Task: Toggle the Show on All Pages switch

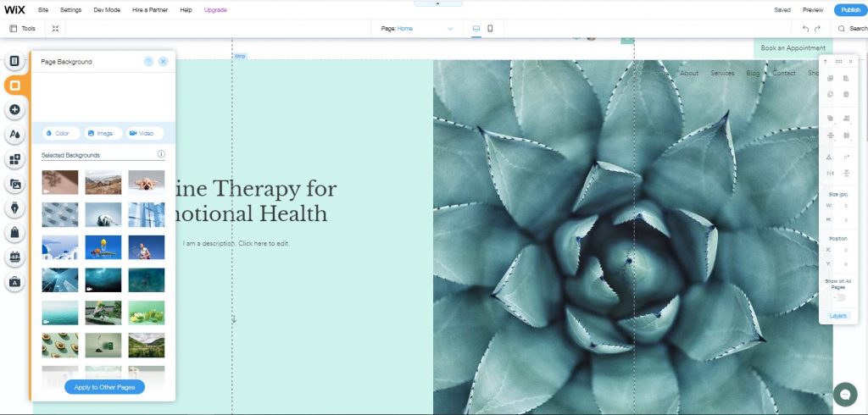Action: pyautogui.click(x=837, y=297)
